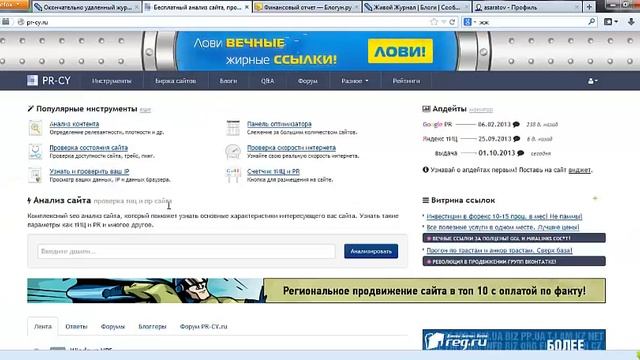The image size is (640, 360).
Task: Open the Региональное продвижение сайта banner
Action: pos(316,291)
